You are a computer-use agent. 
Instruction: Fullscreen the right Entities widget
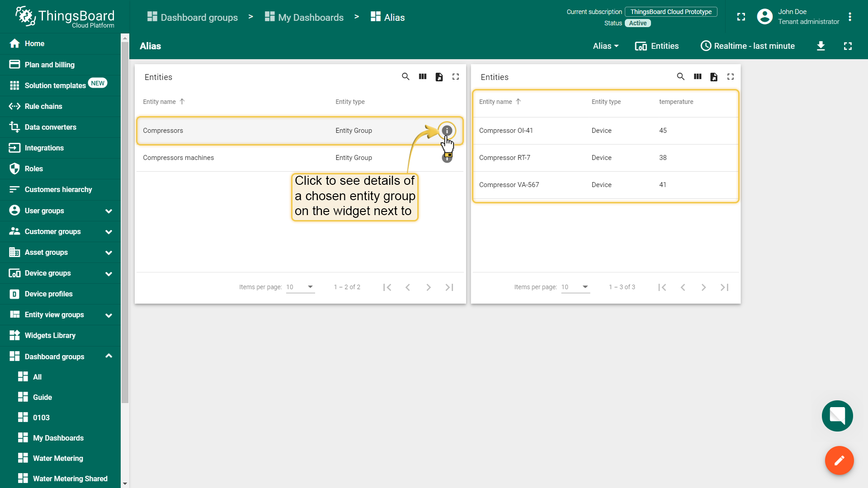(x=731, y=77)
